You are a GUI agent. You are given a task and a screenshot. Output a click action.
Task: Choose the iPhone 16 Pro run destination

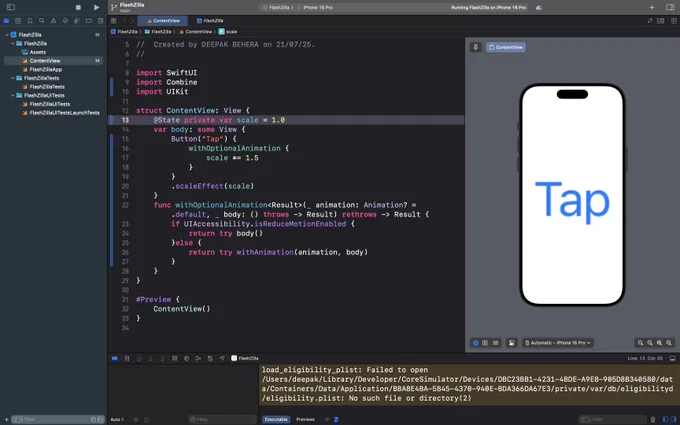point(317,7)
